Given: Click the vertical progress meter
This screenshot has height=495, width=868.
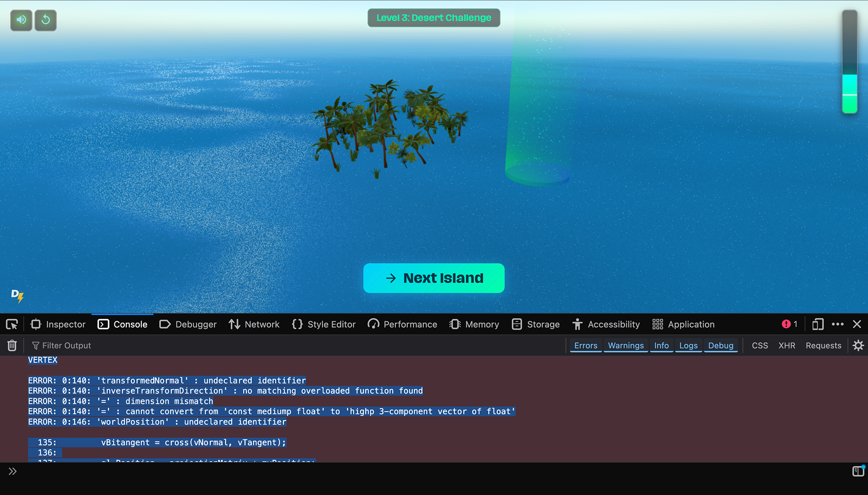Looking at the screenshot, I should point(849,62).
